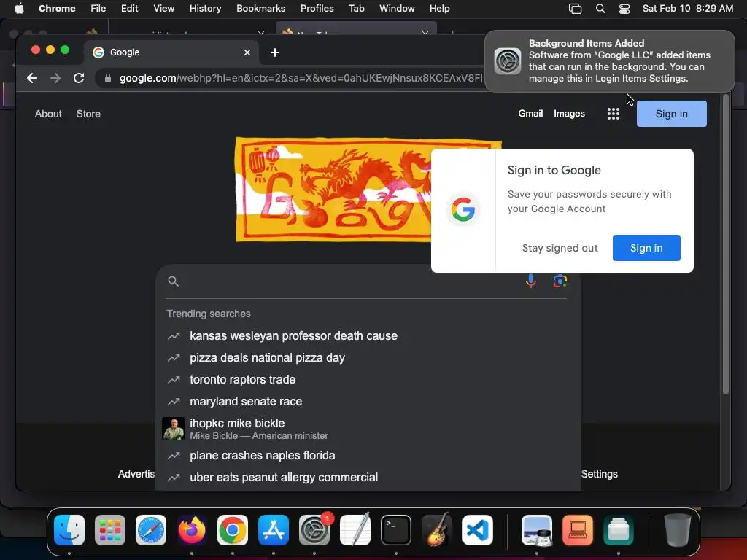747x560 pixels.
Task: Open Google Lens image search
Action: 560,281
